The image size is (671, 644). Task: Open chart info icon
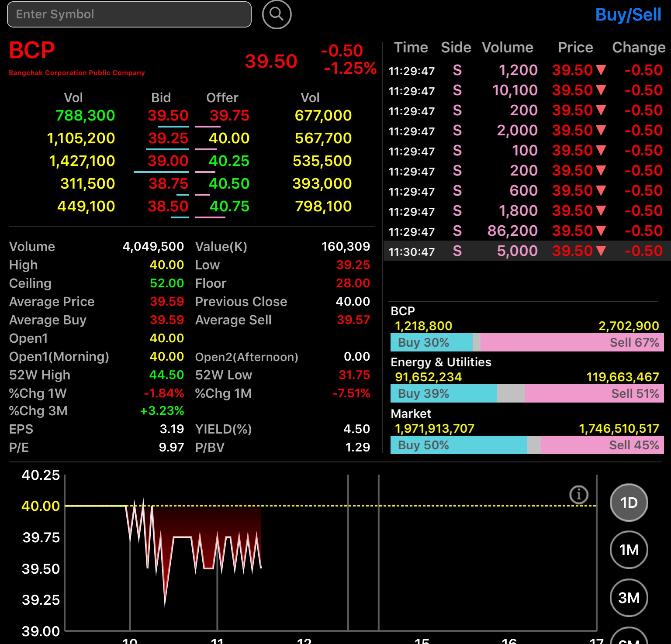pyautogui.click(x=579, y=495)
